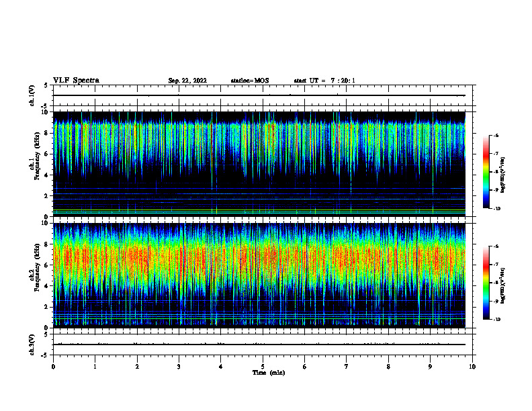Viewport: 532px width, 411px height.
Task: Click the ch.2 spectrogram color scale bar
Action: pos(486,283)
